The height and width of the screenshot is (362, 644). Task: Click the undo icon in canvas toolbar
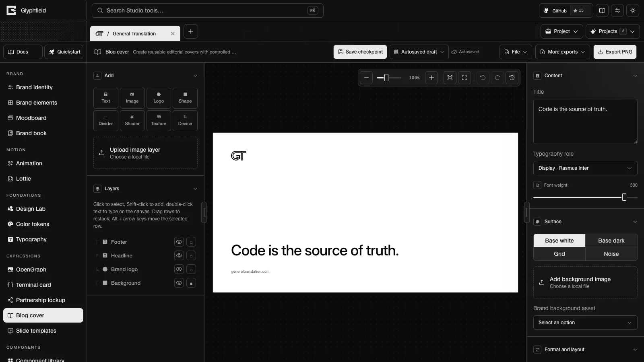point(483,78)
